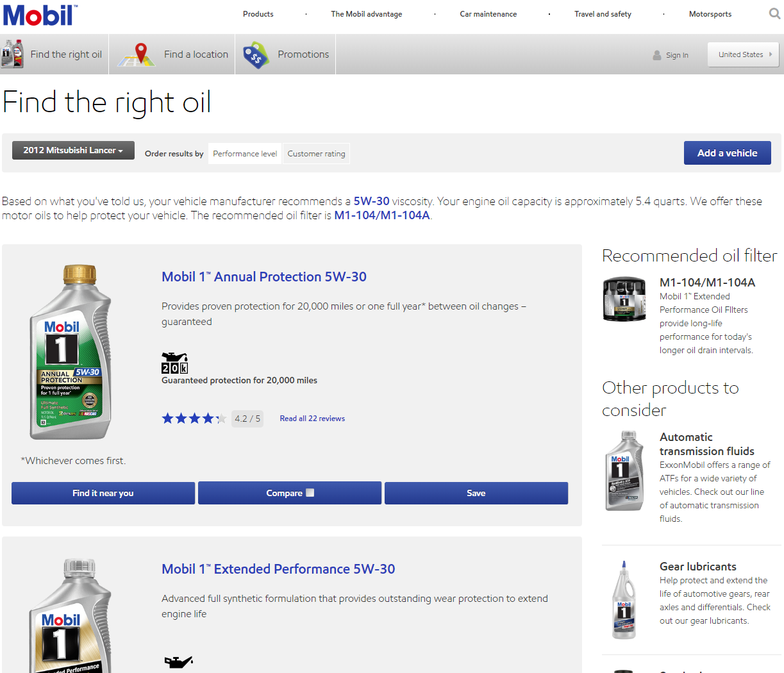The width and height of the screenshot is (784, 673).
Task: Click the Recommended oil filter heading
Action: pos(690,256)
